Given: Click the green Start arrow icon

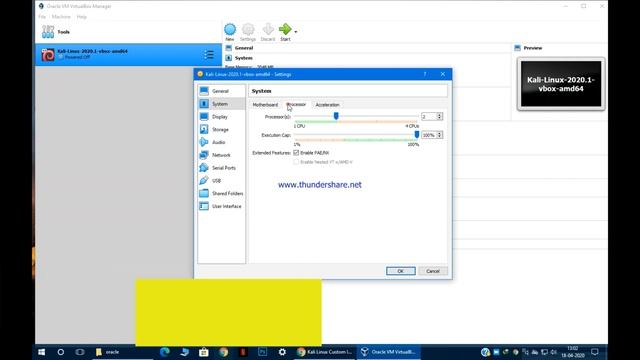Looking at the screenshot, I should (x=285, y=29).
